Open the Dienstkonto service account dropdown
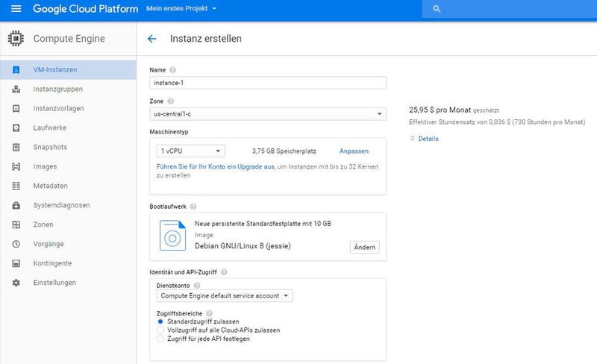The image size is (597, 364). tap(225, 296)
